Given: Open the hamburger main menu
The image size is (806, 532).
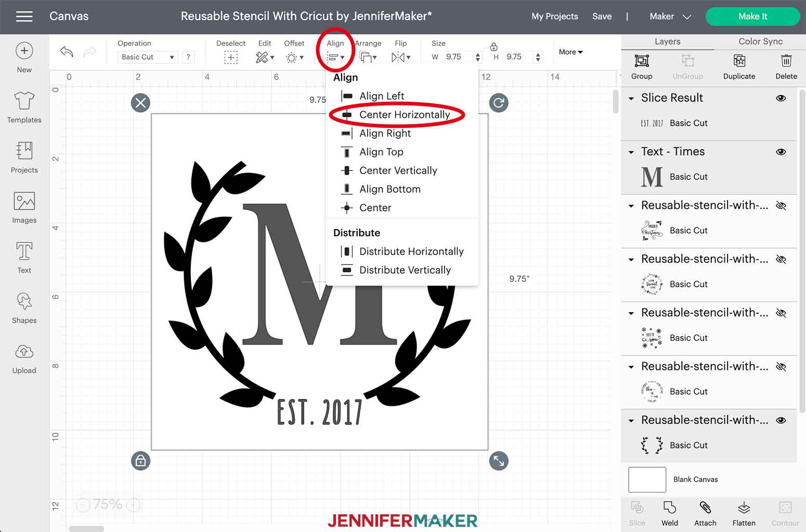Looking at the screenshot, I should [24, 17].
